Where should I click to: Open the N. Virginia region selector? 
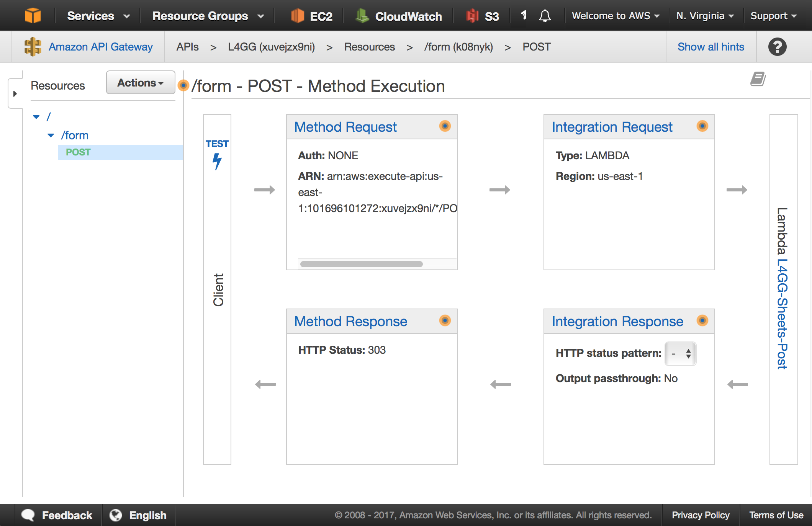705,16
